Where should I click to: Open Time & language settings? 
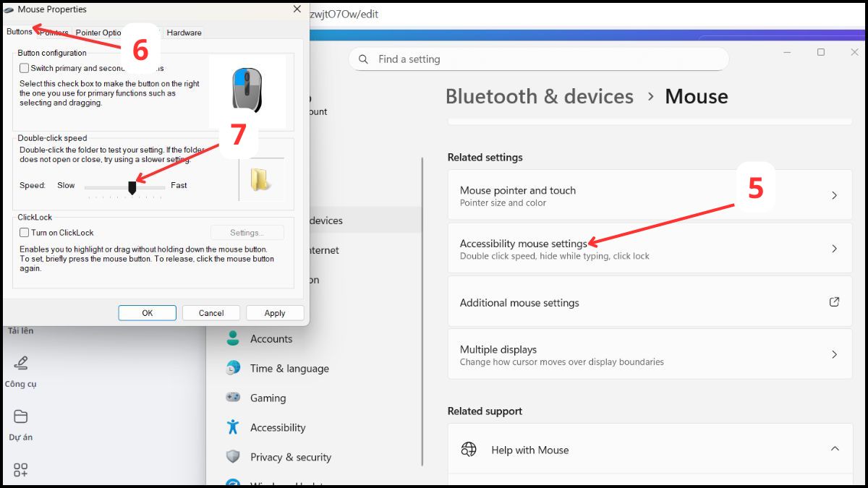(x=289, y=368)
